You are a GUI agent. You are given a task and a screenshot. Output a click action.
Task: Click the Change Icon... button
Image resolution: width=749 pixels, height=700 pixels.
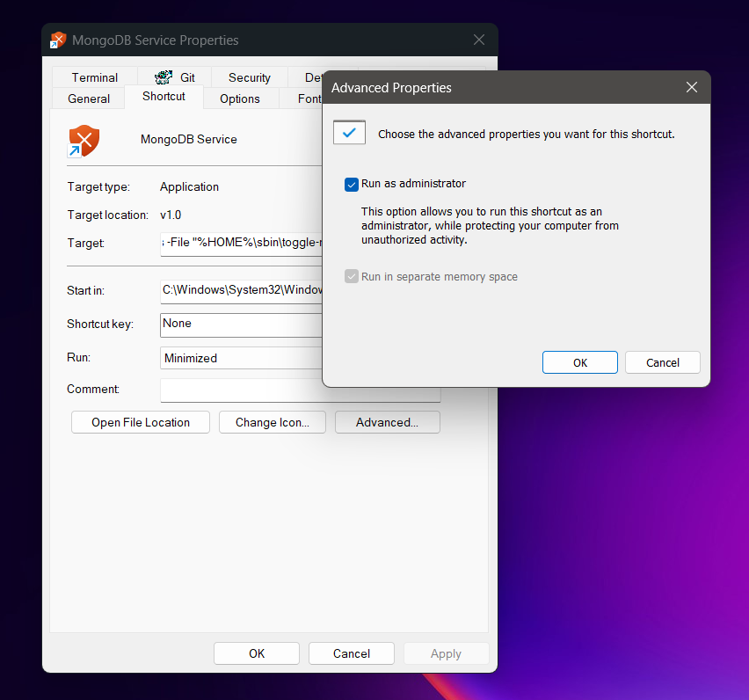[x=273, y=422]
